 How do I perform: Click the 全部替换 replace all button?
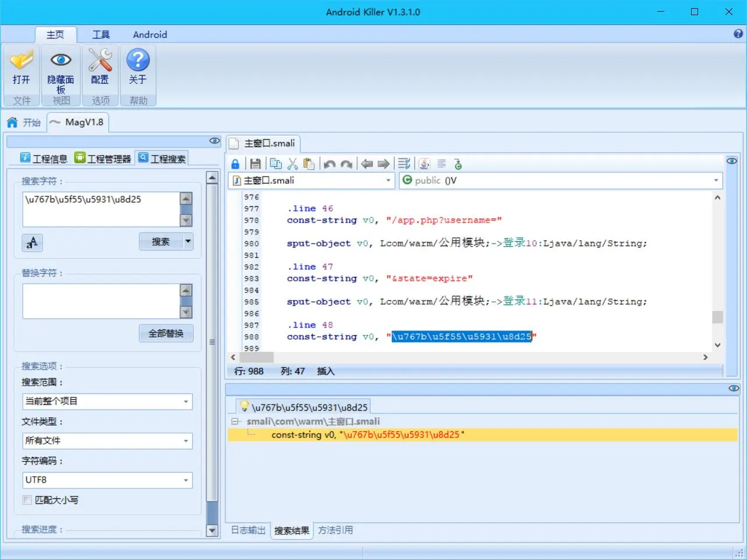tap(166, 333)
